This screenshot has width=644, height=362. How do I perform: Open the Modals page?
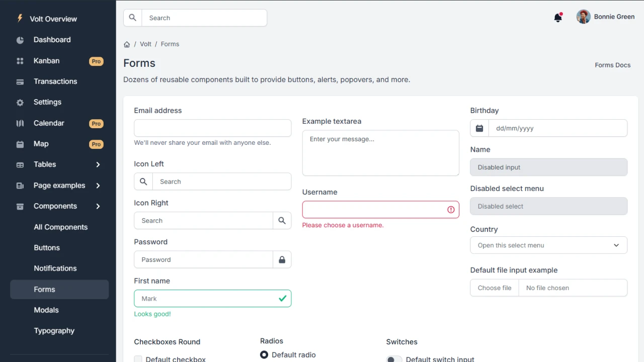pyautogui.click(x=46, y=310)
